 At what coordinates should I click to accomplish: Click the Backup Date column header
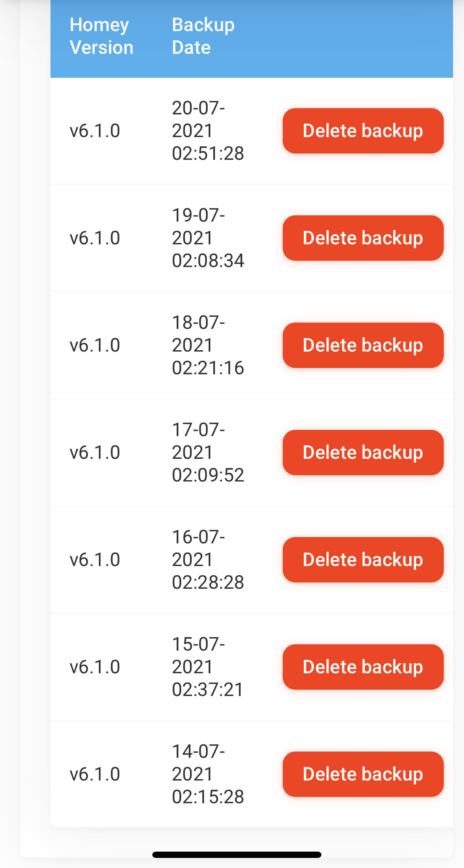[203, 36]
